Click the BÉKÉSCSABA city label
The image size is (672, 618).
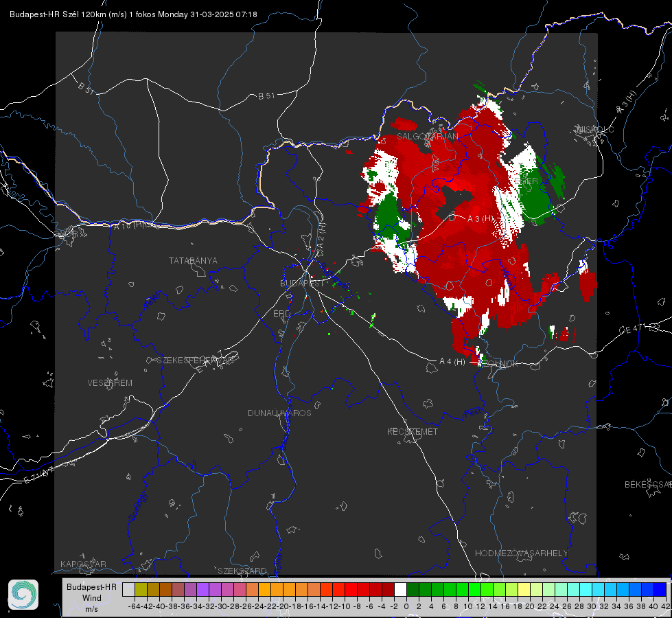click(x=648, y=485)
